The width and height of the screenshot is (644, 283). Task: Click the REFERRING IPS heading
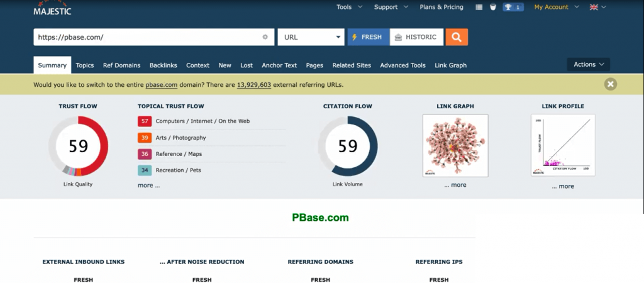(x=438, y=262)
